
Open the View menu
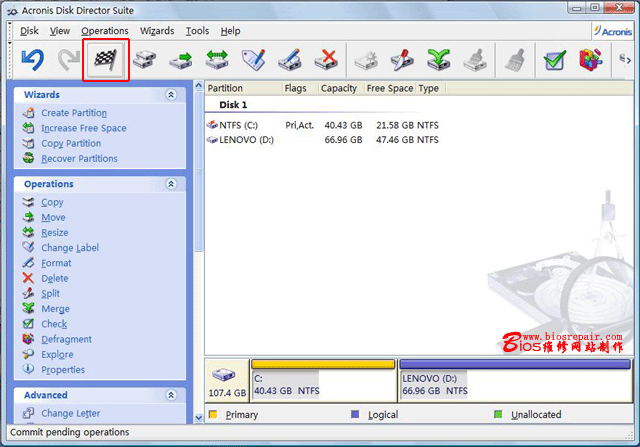(x=60, y=31)
